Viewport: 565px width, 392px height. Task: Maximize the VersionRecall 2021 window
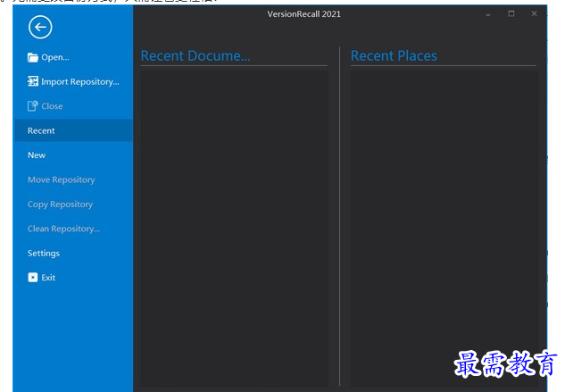click(511, 13)
